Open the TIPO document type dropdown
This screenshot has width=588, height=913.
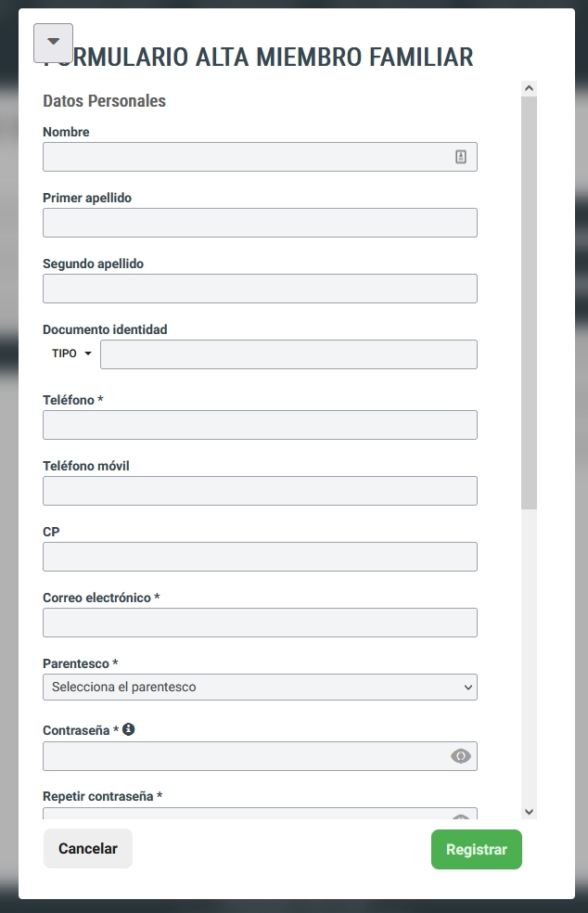click(x=71, y=354)
